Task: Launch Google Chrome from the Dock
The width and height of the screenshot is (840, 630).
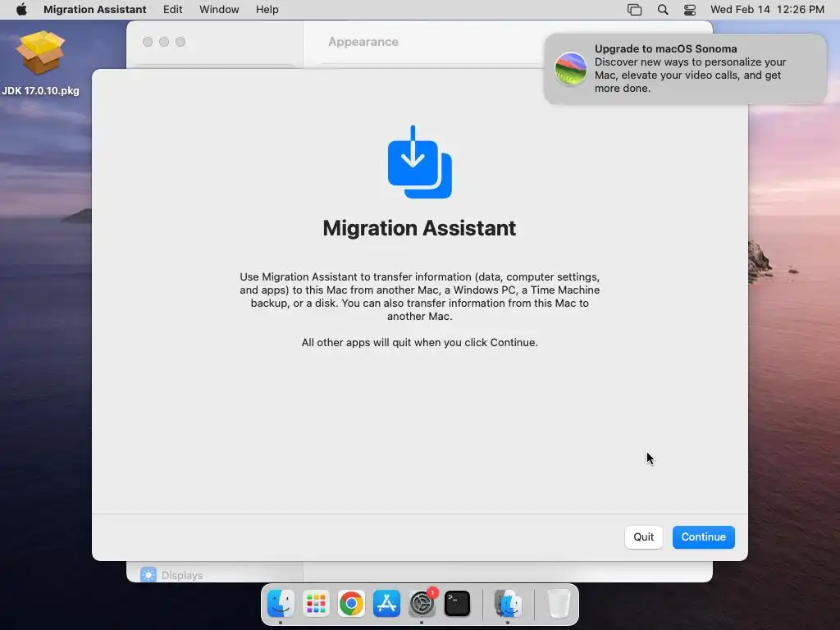Action: tap(351, 604)
